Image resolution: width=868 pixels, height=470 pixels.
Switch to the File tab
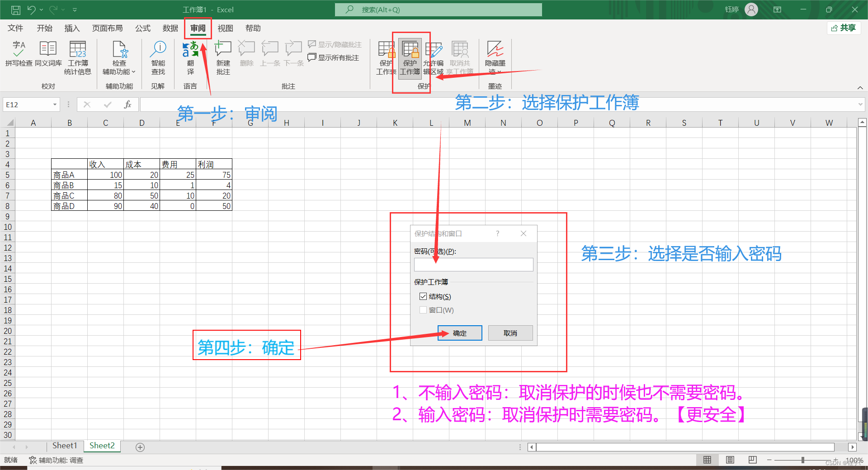15,28
